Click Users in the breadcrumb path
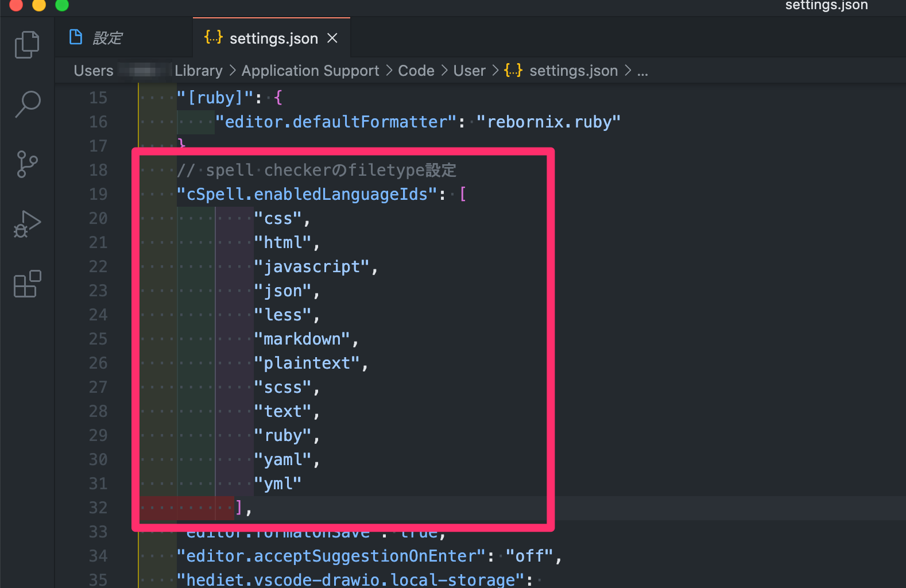906x588 pixels. click(94, 71)
